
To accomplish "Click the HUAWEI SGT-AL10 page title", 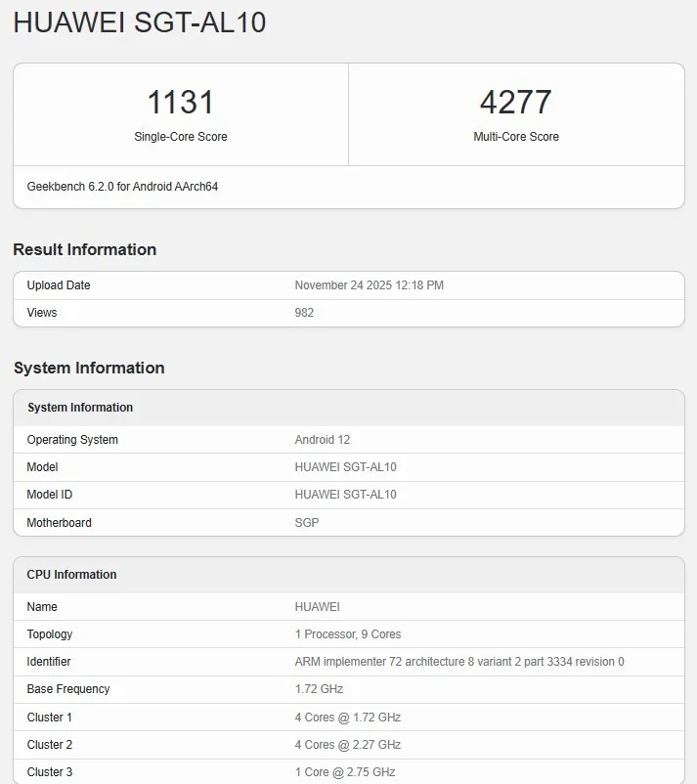I will [140, 23].
